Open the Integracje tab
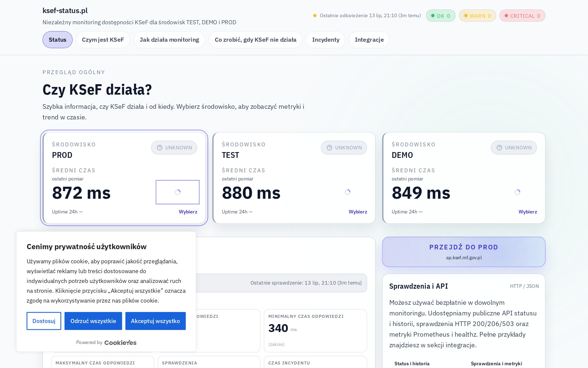588x368 pixels. (x=369, y=40)
